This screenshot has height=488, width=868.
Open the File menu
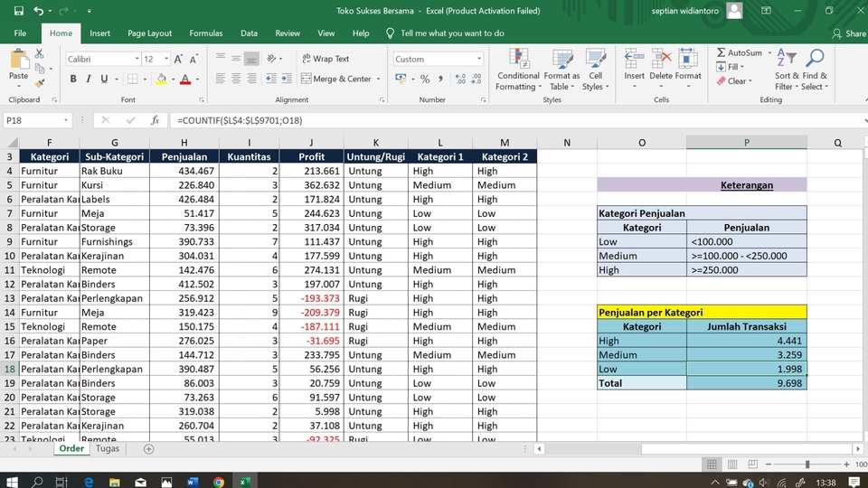(x=20, y=33)
